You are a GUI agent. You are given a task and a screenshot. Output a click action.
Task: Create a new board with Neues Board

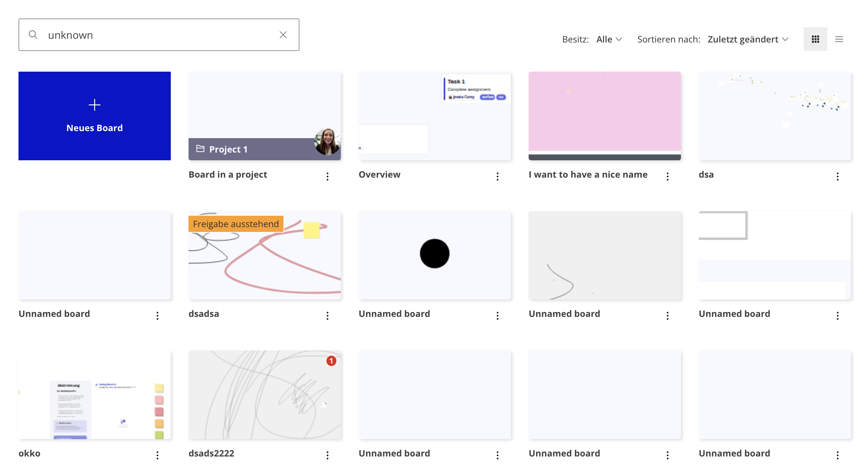tap(95, 116)
